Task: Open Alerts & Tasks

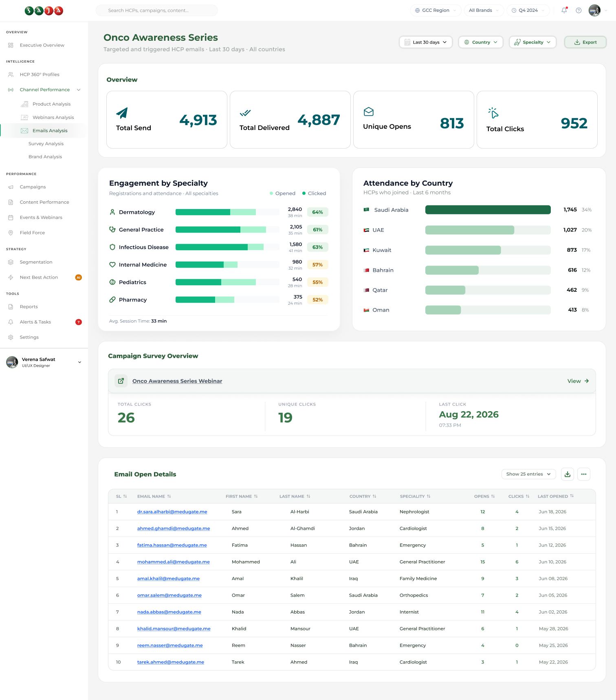Action: click(x=35, y=322)
